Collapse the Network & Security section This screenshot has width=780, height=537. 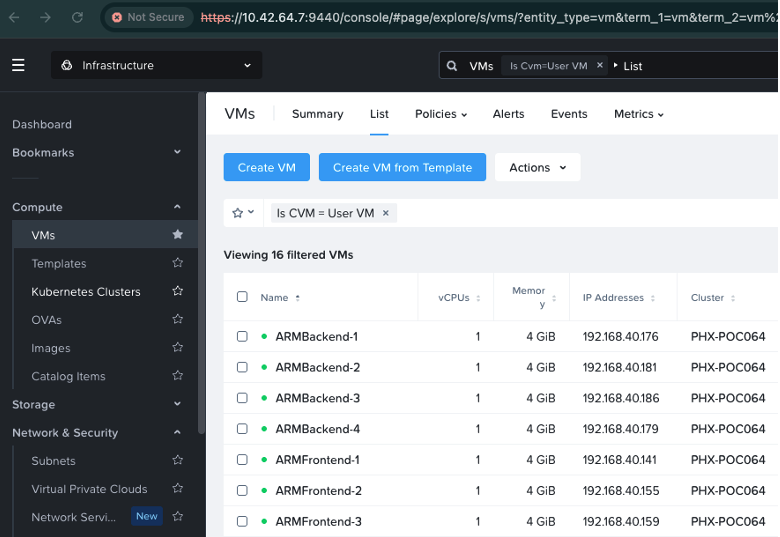(x=177, y=432)
